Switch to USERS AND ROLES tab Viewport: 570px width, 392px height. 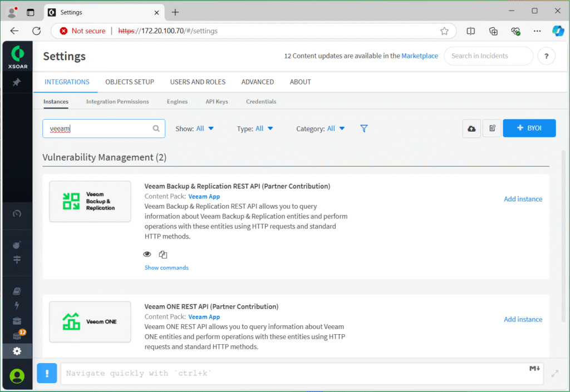pos(198,82)
